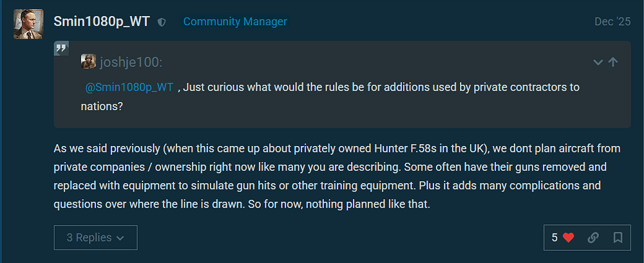
Task: Jump to quoted post with up arrow
Action: click(x=613, y=62)
